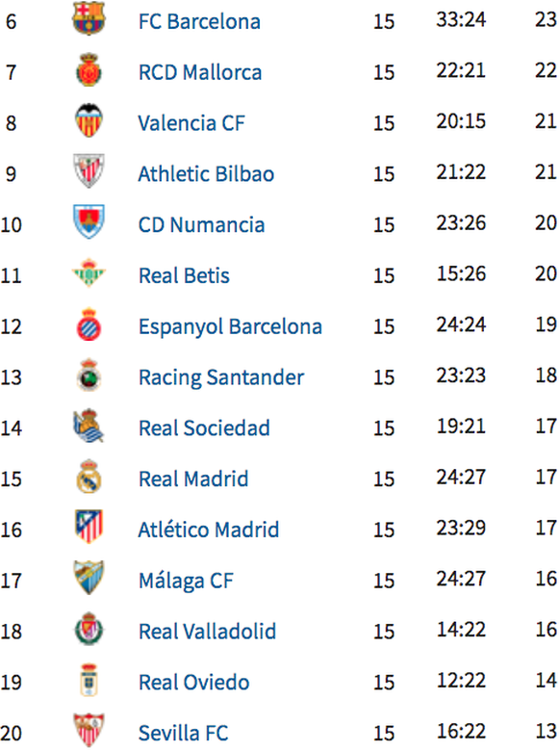Click the Espanyol Barcelona round crest
Image resolution: width=560 pixels, height=751 pixels.
pos(89,324)
